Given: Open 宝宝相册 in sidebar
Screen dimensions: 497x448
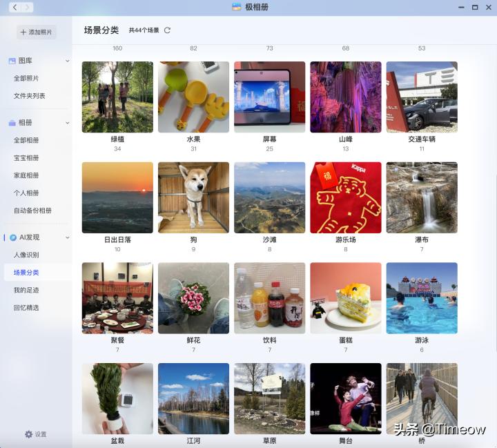Looking at the screenshot, I should click(26, 158).
